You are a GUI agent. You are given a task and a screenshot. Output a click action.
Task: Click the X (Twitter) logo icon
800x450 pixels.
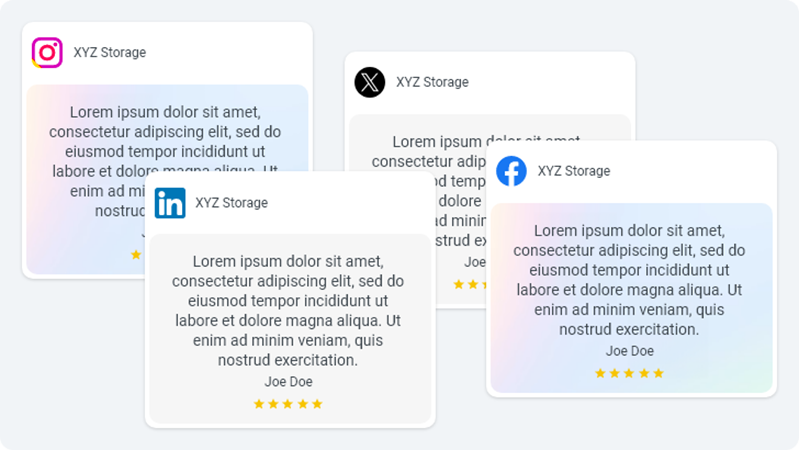pos(370,82)
